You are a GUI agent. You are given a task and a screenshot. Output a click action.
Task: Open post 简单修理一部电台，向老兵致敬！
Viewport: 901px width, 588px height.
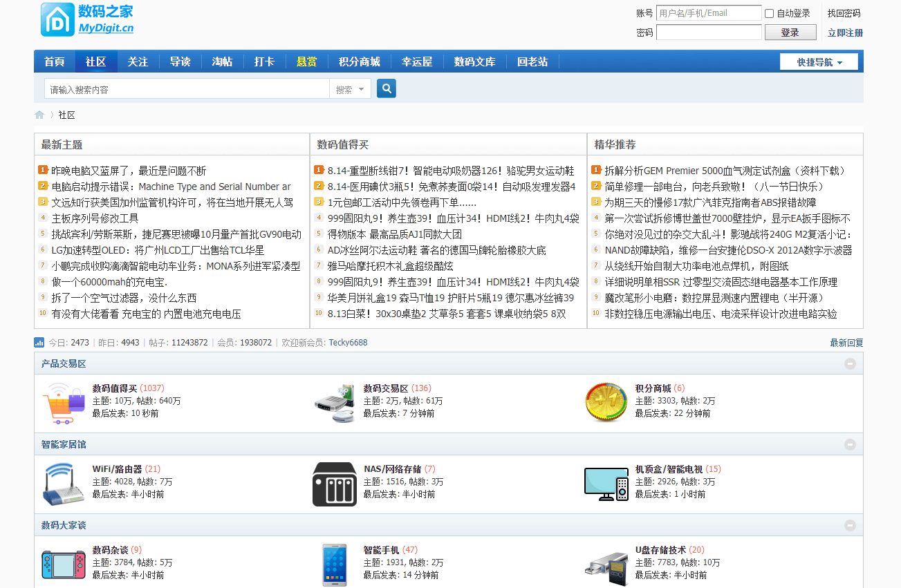pyautogui.click(x=714, y=187)
